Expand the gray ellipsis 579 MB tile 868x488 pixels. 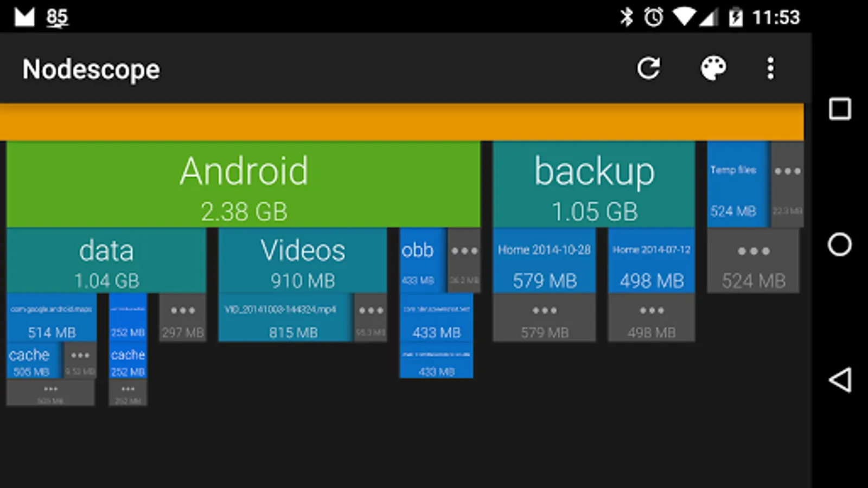(x=544, y=318)
